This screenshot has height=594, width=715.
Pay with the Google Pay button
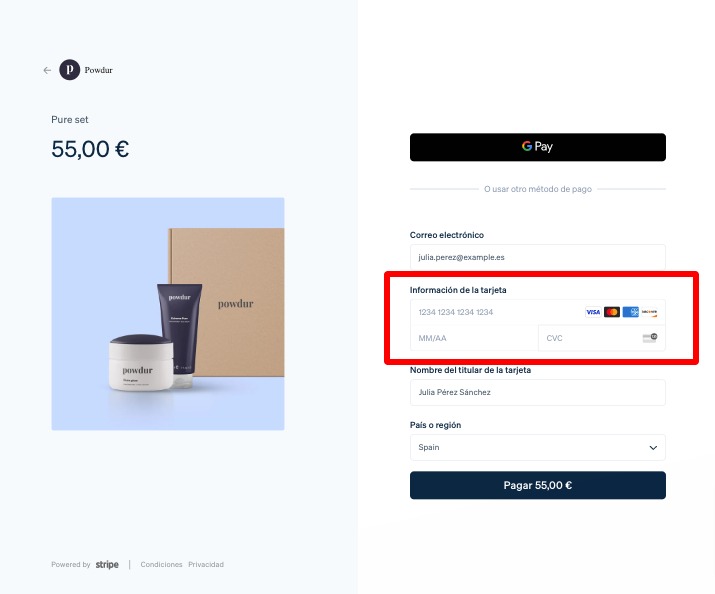[x=538, y=147]
